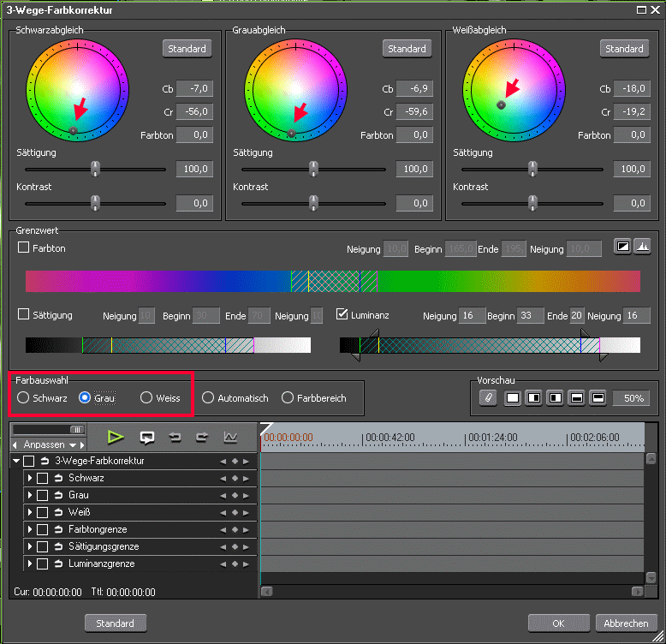Image resolution: width=666 pixels, height=644 pixels.
Task: Expand the Schwarz parameter row
Action: coord(30,478)
